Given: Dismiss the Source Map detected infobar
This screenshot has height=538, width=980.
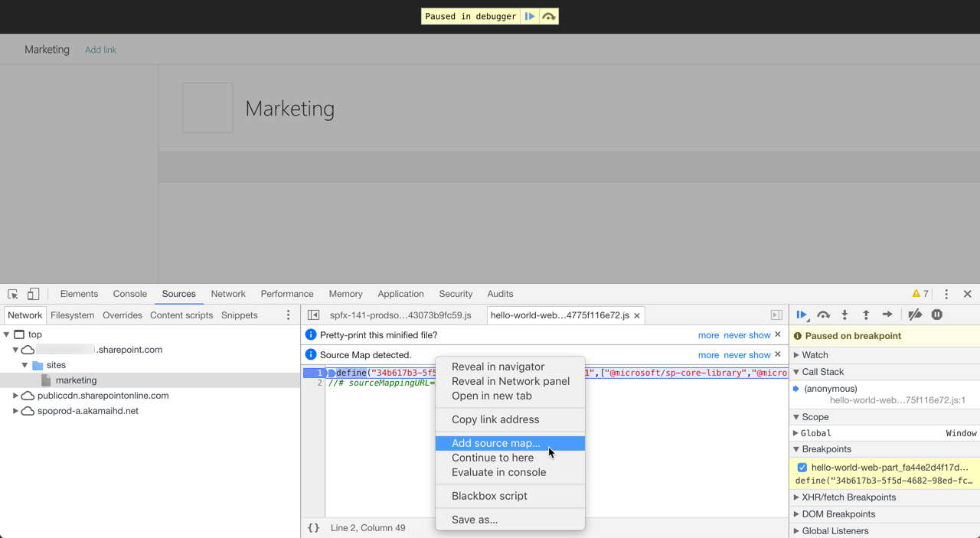Looking at the screenshot, I should coord(778,354).
